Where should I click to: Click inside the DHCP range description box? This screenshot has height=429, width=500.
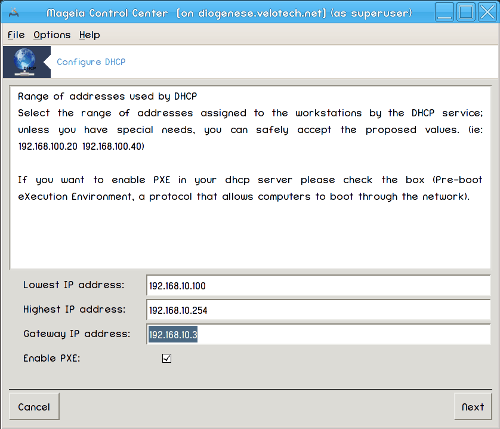[250, 177]
